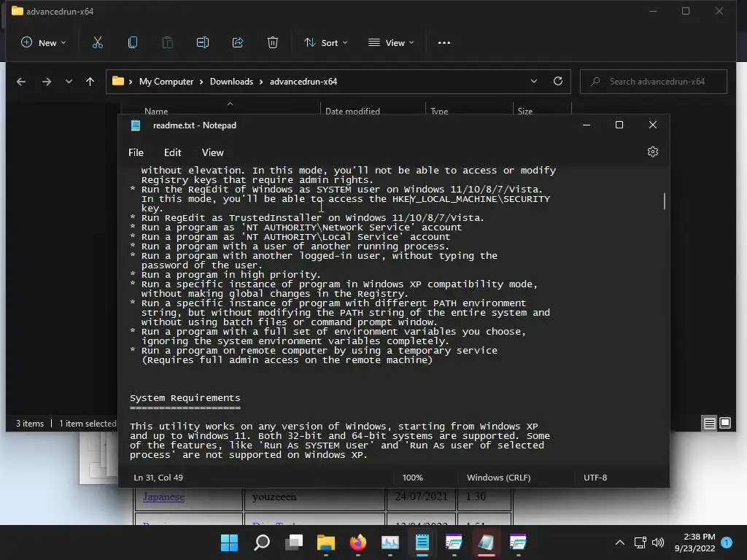Click the Notepad vertical scrollbar thumb
The width and height of the screenshot is (747, 560).
(x=664, y=201)
